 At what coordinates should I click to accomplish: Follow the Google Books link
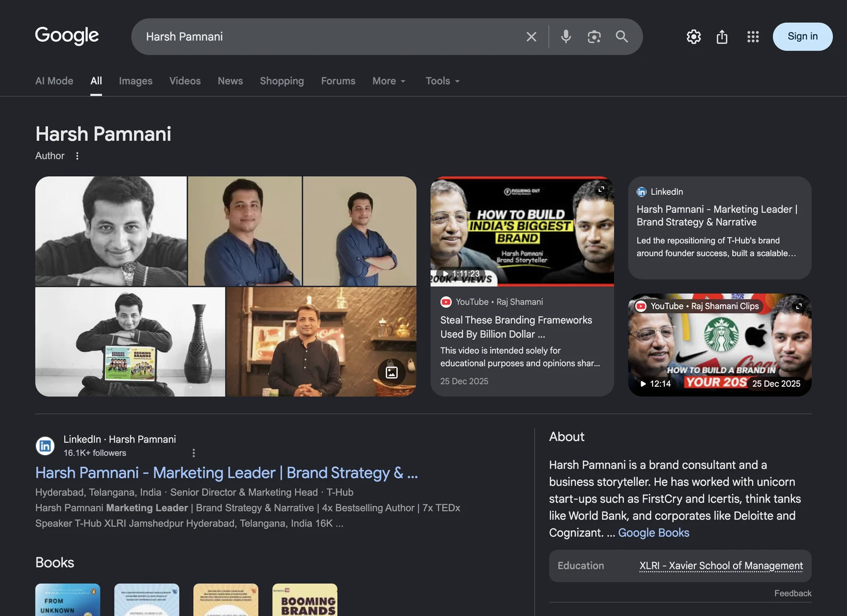(x=654, y=533)
